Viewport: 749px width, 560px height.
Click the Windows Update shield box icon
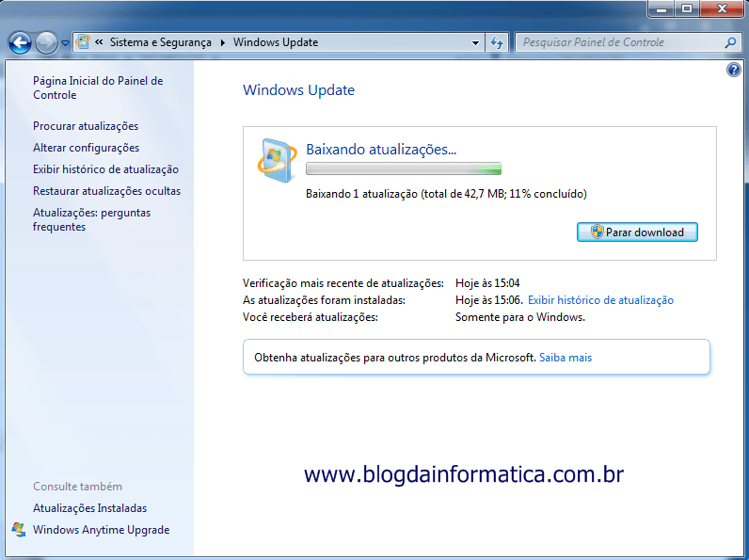point(277,161)
